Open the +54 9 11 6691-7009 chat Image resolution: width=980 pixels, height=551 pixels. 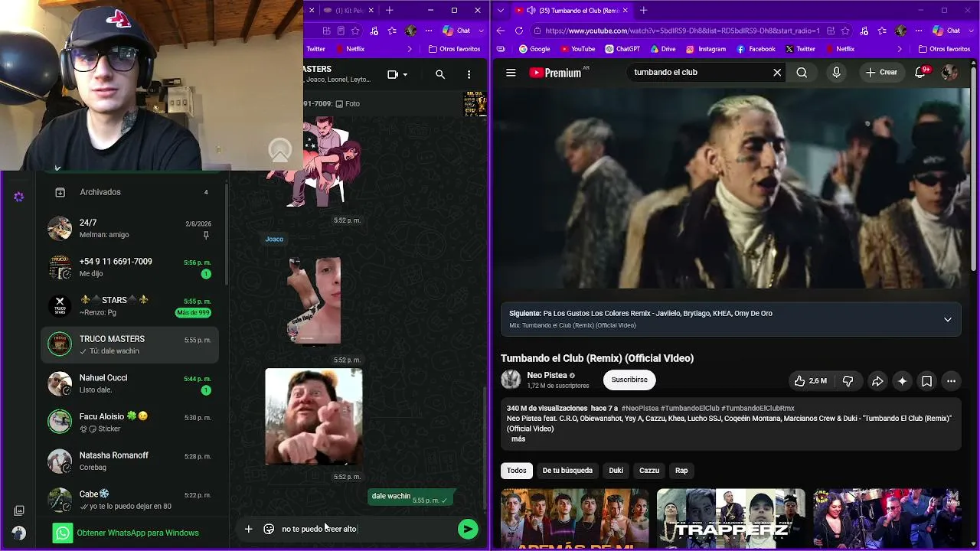click(x=129, y=267)
